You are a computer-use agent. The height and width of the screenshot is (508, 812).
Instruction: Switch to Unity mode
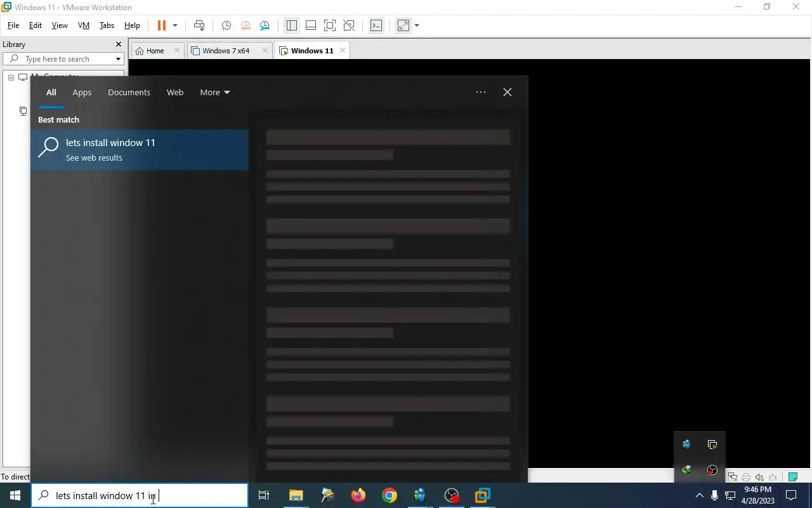tap(349, 25)
